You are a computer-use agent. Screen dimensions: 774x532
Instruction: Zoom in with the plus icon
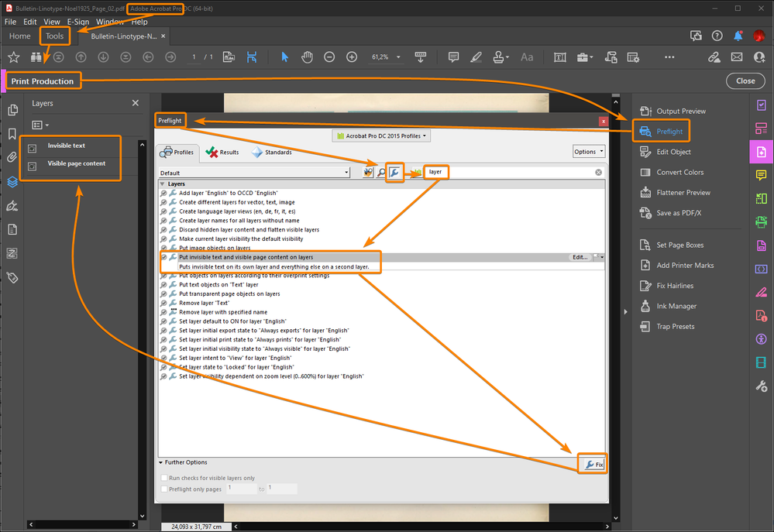[x=352, y=57]
